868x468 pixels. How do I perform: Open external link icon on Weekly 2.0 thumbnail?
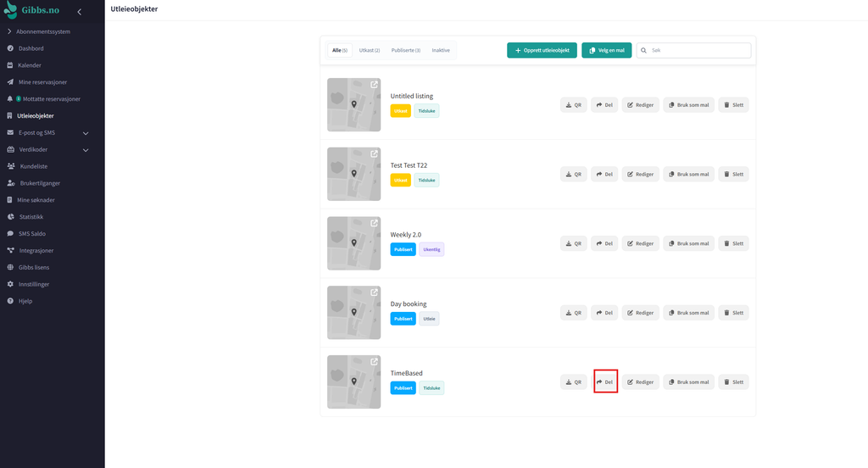(374, 223)
